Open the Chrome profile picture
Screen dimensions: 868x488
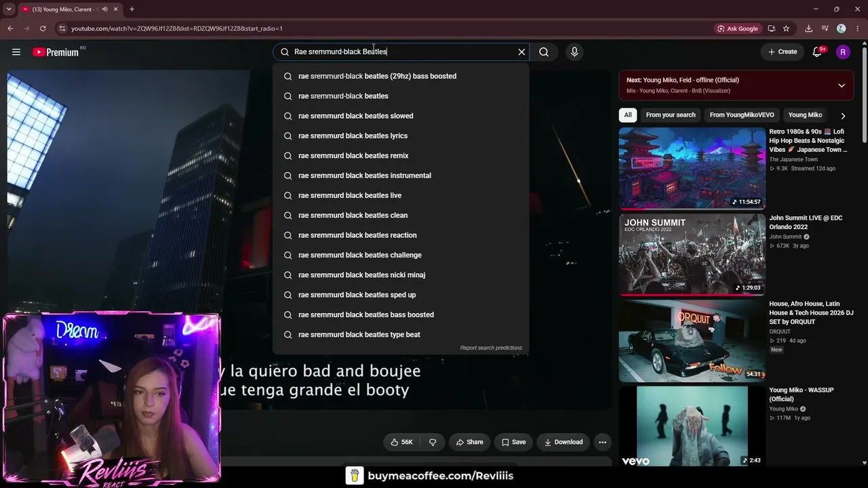(x=842, y=28)
